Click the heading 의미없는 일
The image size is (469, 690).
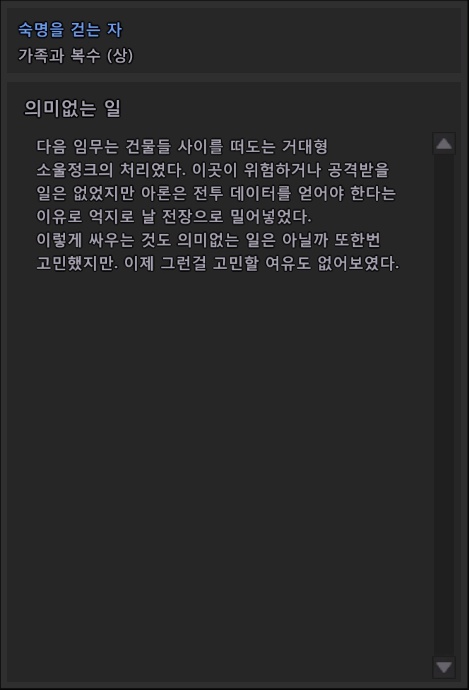point(72,108)
